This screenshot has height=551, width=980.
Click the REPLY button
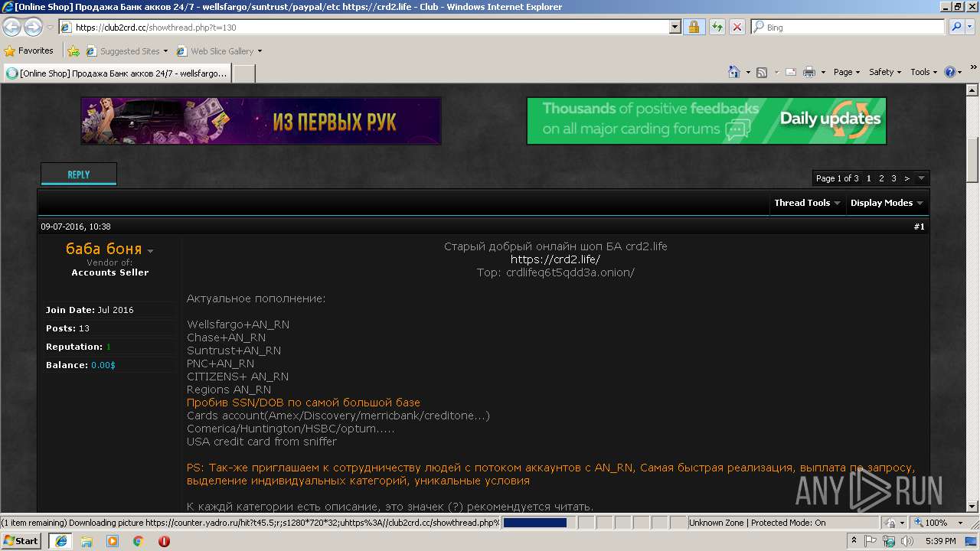tap(79, 174)
